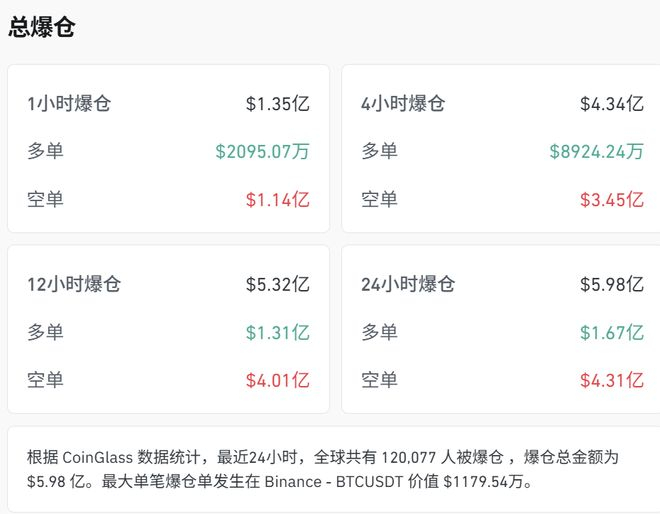Screen dimensions: 660x514
Task: Click the 空单 label in 24小时爆仓 card
Action: (379, 380)
